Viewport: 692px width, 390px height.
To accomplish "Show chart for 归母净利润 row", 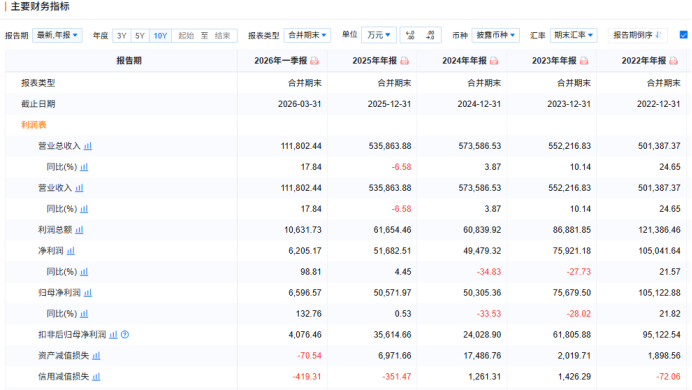I will point(88,293).
